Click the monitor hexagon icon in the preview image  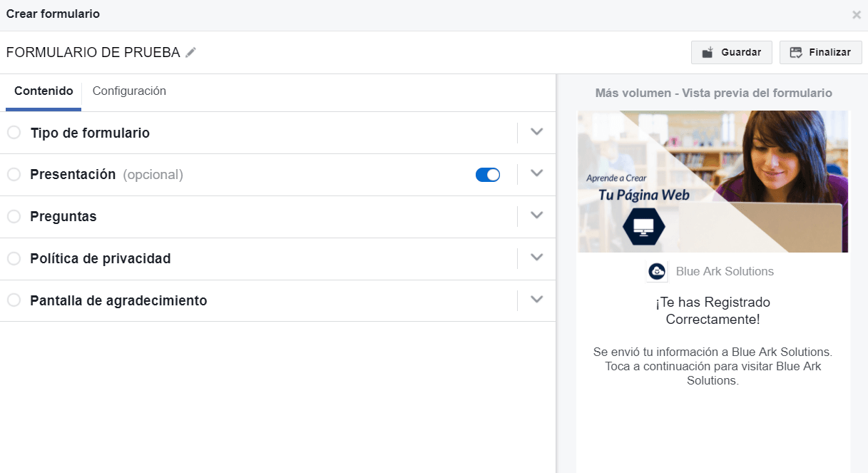coord(644,227)
